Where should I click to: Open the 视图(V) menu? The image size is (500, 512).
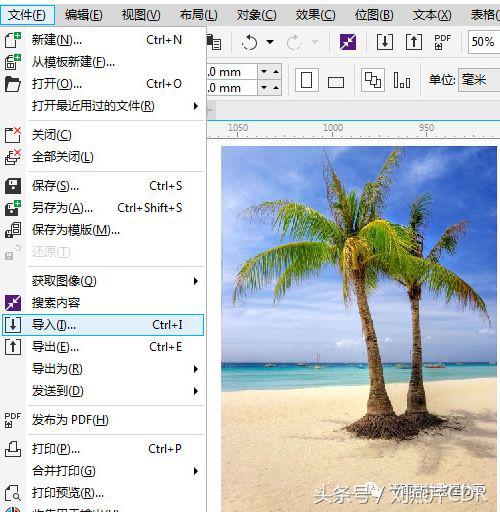141,15
